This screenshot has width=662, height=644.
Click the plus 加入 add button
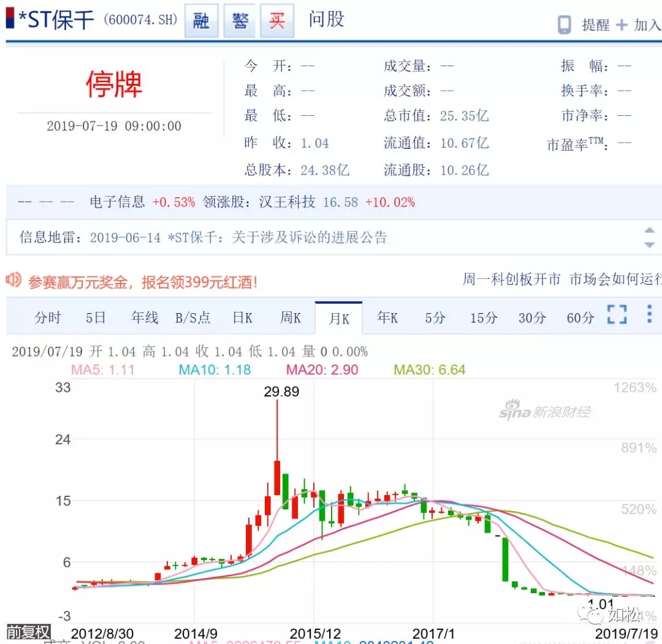tap(638, 25)
